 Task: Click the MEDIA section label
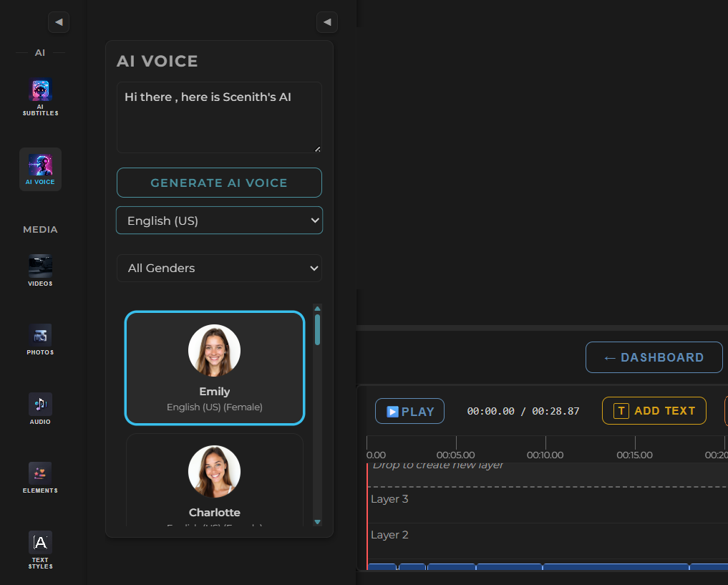tap(40, 229)
